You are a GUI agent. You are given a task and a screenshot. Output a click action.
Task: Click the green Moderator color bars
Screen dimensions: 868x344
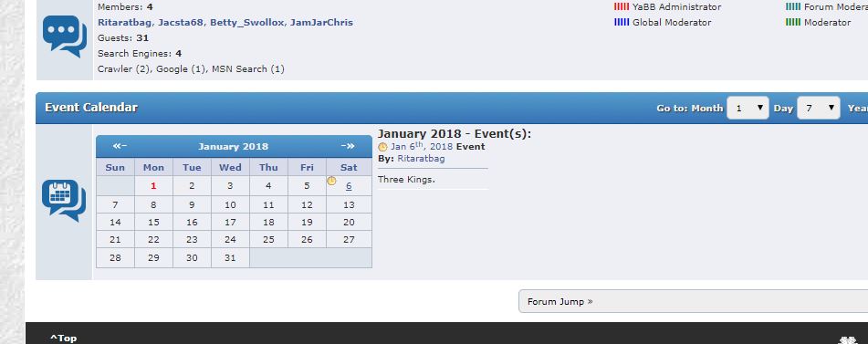pyautogui.click(x=793, y=23)
